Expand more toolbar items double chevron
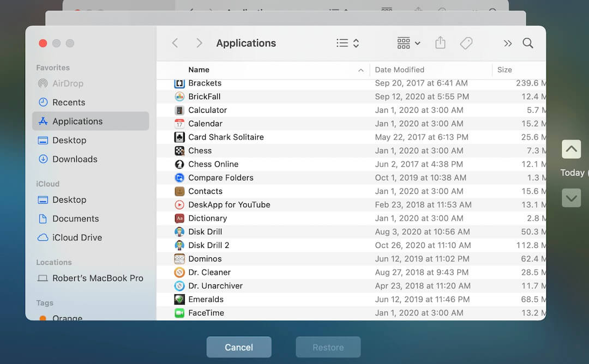Viewport: 589px width, 364px height. pos(508,44)
